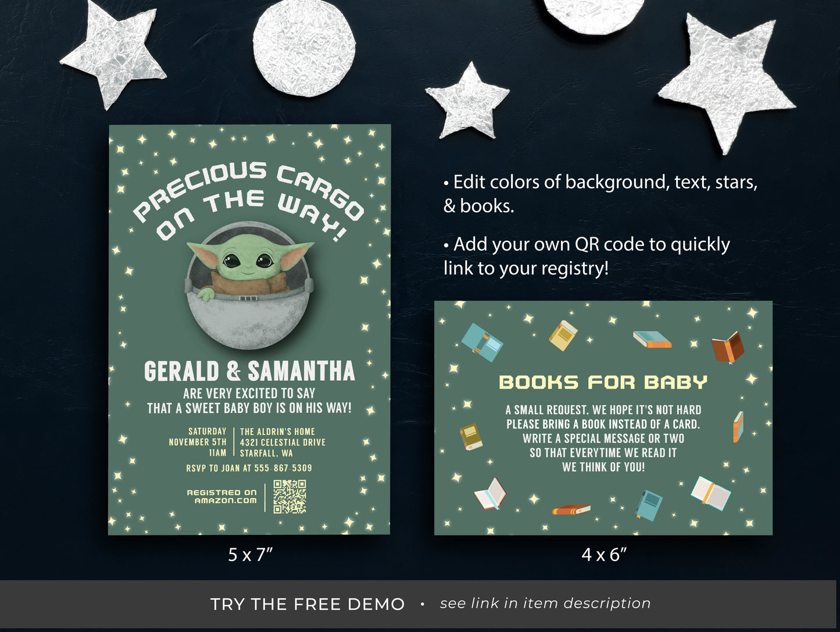Click the QR code on the invitation
Screen dimensions: 840x632
[x=289, y=497]
